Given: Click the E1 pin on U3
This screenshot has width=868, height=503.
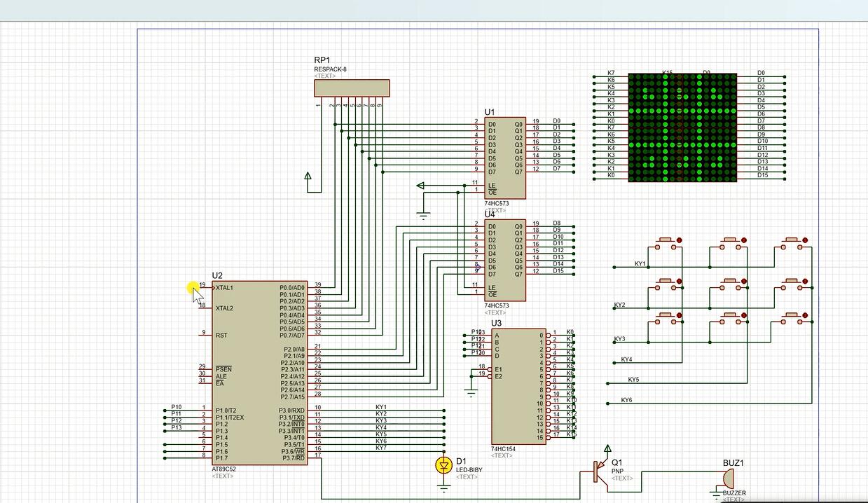Looking at the screenshot, I should click(x=498, y=369).
